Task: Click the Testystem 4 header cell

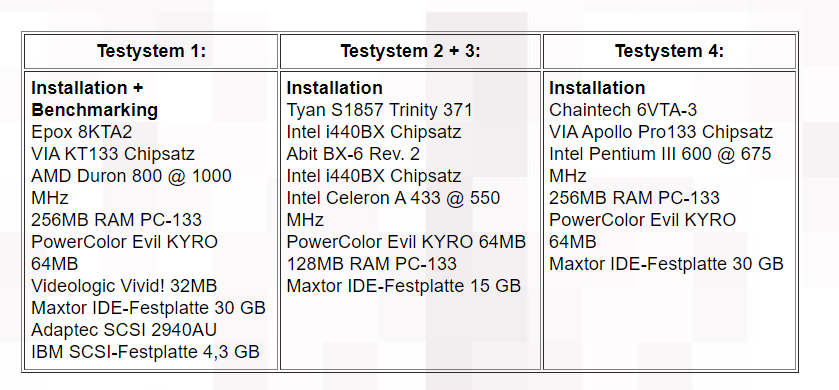Action: [x=669, y=51]
